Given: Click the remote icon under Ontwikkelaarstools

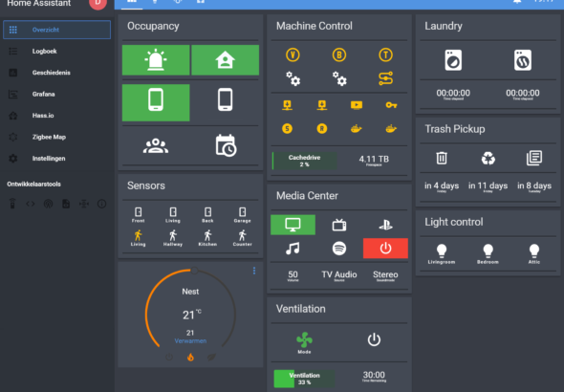Looking at the screenshot, I should (x=12, y=204).
